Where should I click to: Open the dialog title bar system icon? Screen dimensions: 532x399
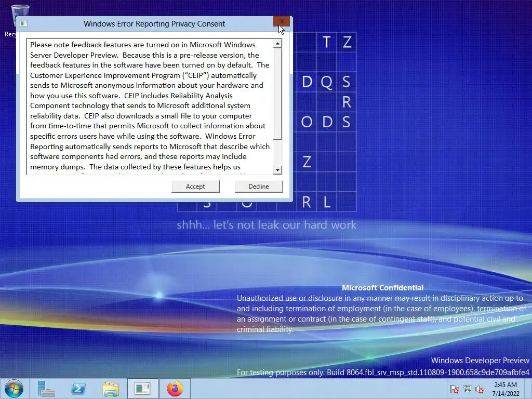24,23
